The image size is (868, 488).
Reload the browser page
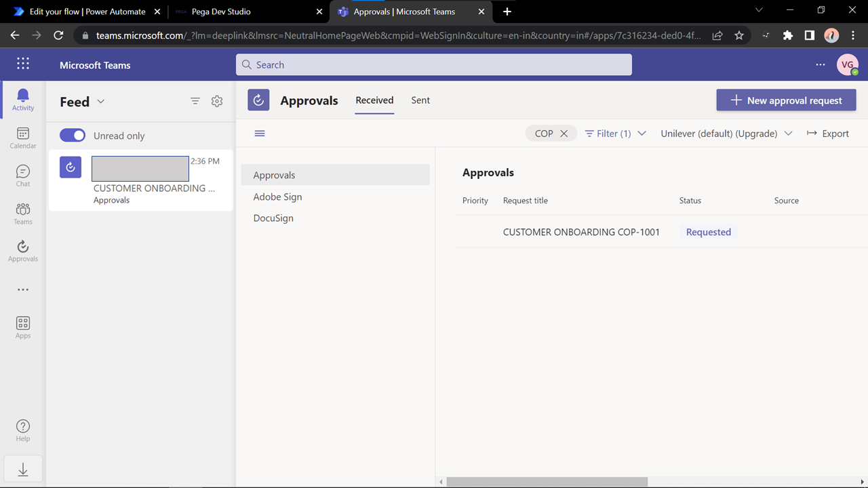point(58,35)
